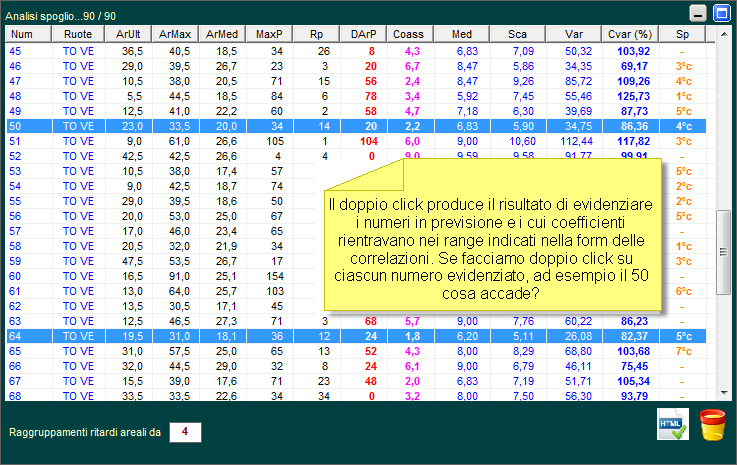Click Sp value 6°c in row 61
Screen dimensions: 737x465
click(x=683, y=292)
